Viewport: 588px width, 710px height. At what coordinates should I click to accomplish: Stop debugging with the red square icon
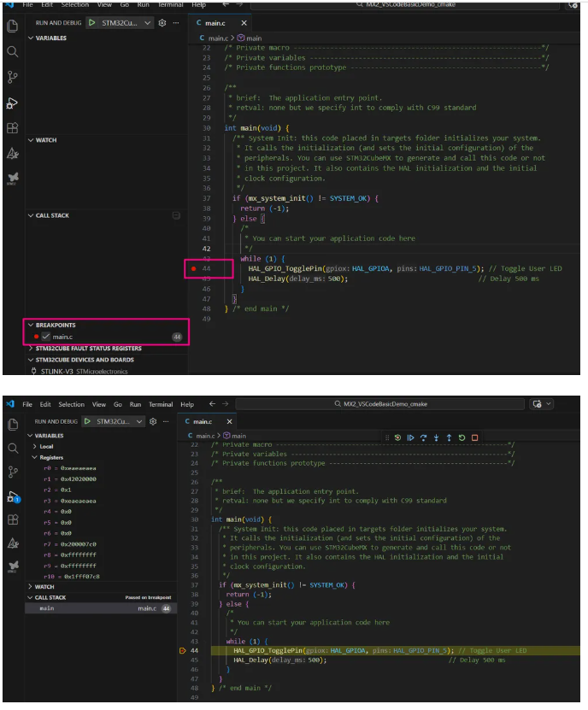pyautogui.click(x=474, y=437)
